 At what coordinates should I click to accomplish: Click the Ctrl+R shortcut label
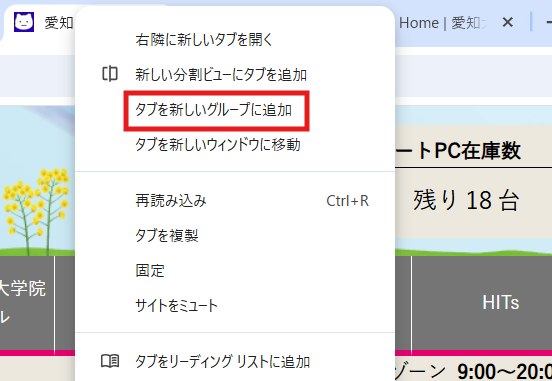click(x=347, y=201)
